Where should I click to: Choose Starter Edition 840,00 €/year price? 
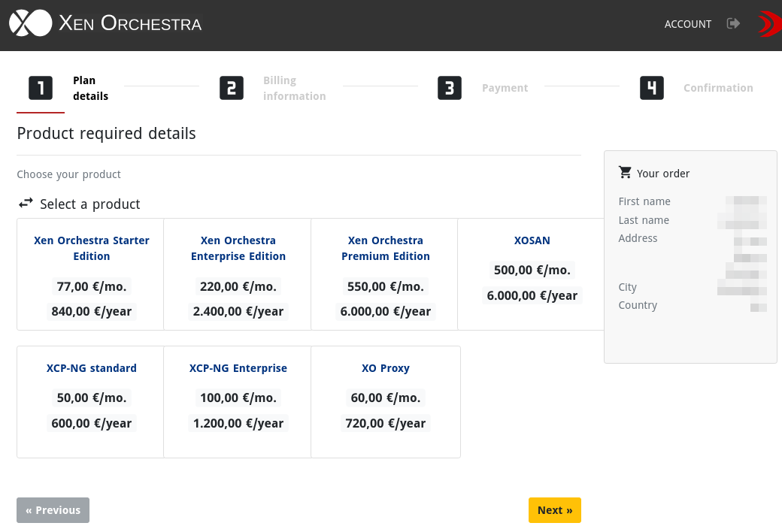[x=92, y=312]
